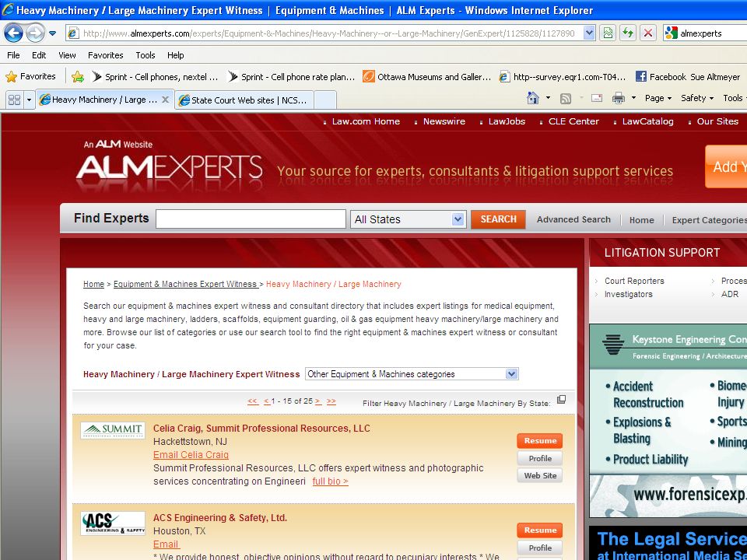Image resolution: width=747 pixels, height=560 pixels.
Task: Open full bio link for Celia Craig
Action: pos(330,481)
